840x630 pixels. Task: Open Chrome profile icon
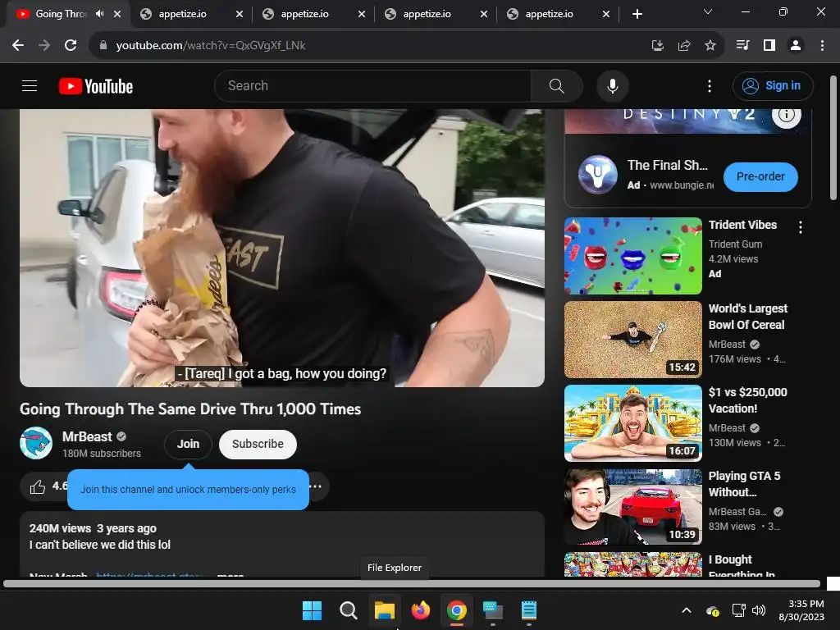pyautogui.click(x=796, y=46)
